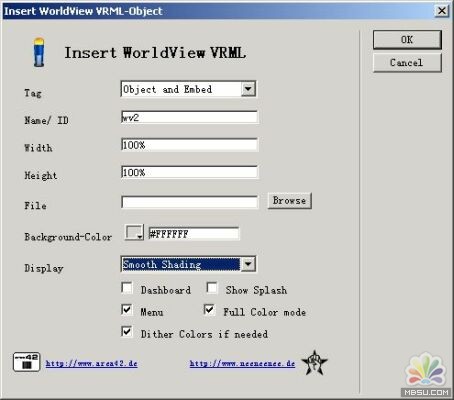This screenshot has width=454, height=400.
Task: Click the Browse button next to File
Action: pos(289,201)
